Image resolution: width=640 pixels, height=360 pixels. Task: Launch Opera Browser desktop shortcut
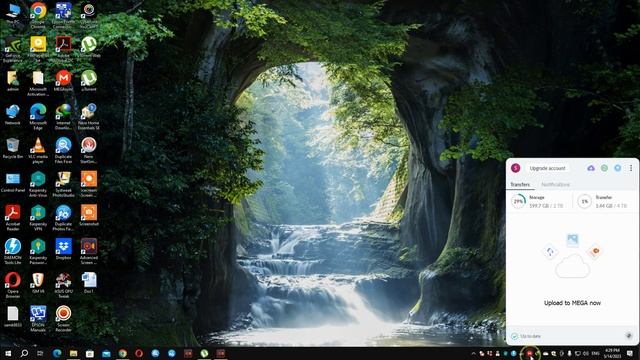click(13, 286)
